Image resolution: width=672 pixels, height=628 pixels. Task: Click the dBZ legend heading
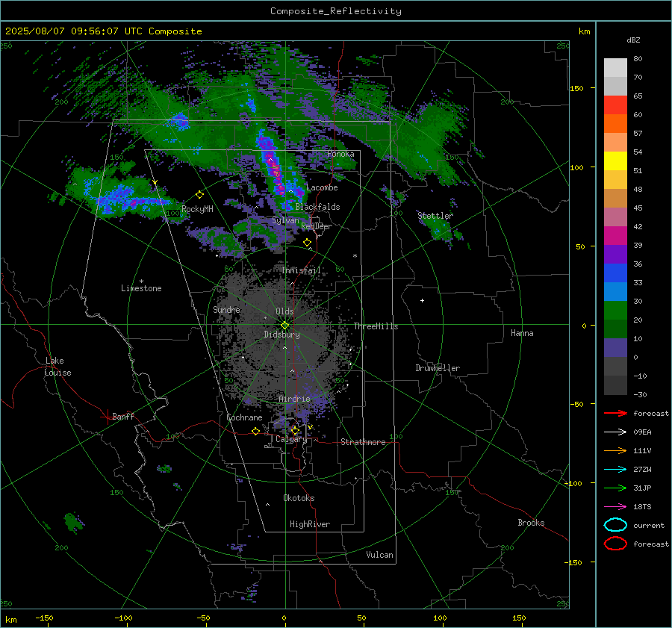[x=633, y=40]
